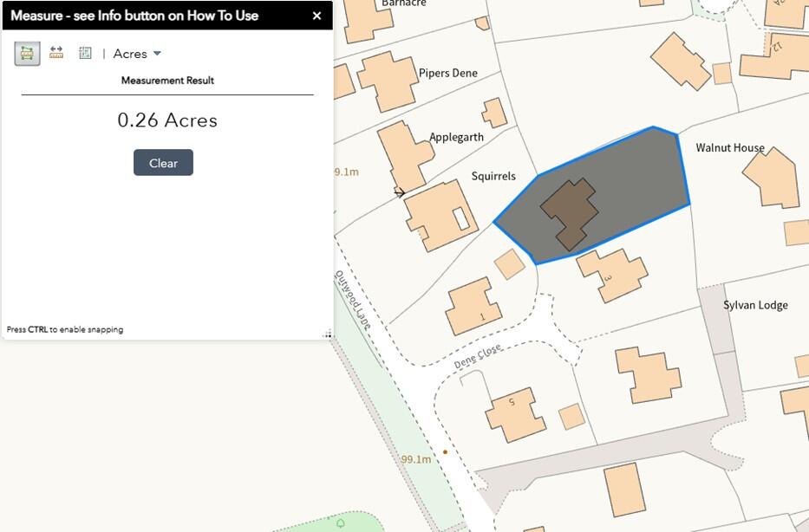
Task: Click house number 1 on Dene Close
Action: [x=473, y=308]
